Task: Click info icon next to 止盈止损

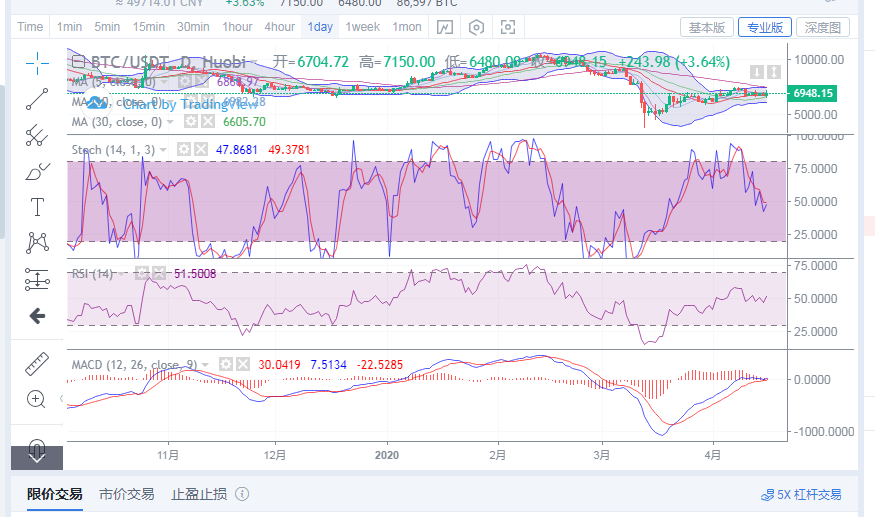Action: pyautogui.click(x=242, y=494)
